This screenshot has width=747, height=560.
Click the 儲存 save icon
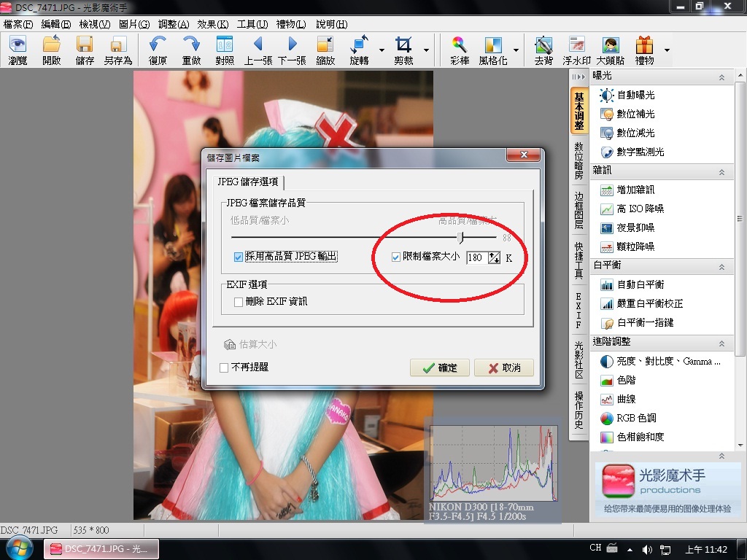(x=85, y=50)
